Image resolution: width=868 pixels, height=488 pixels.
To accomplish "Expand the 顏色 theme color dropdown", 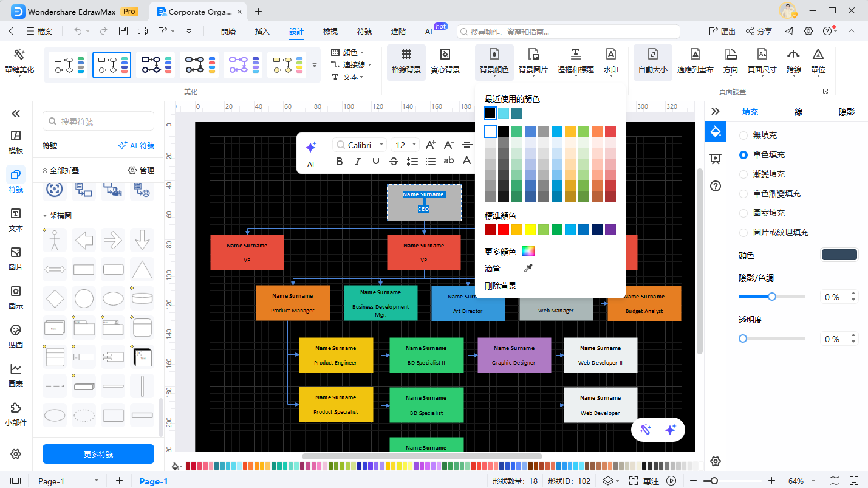I will [x=350, y=52].
